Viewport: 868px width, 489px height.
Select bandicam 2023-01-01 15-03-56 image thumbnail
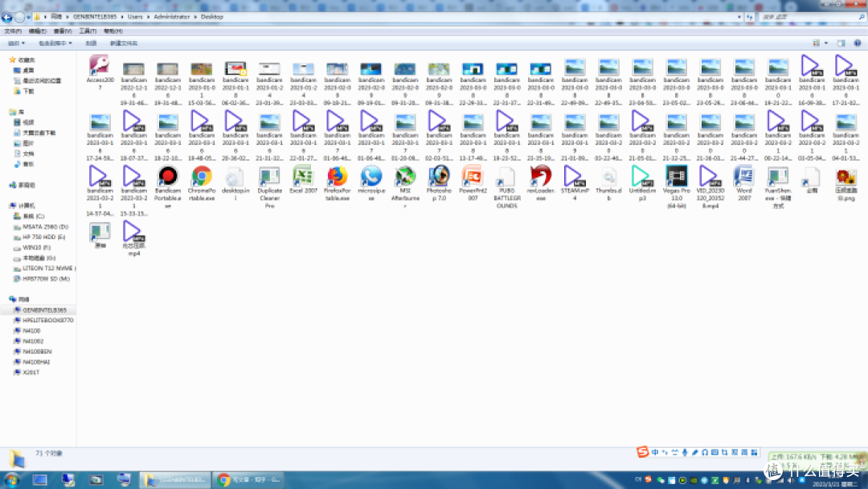[202, 83]
